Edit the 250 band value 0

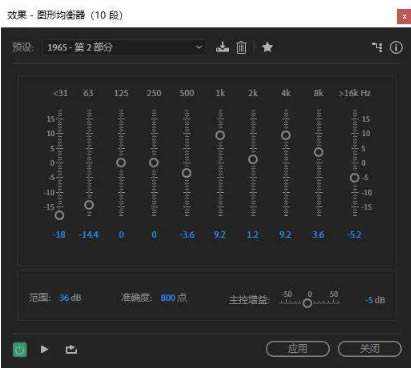pyautogui.click(x=154, y=235)
